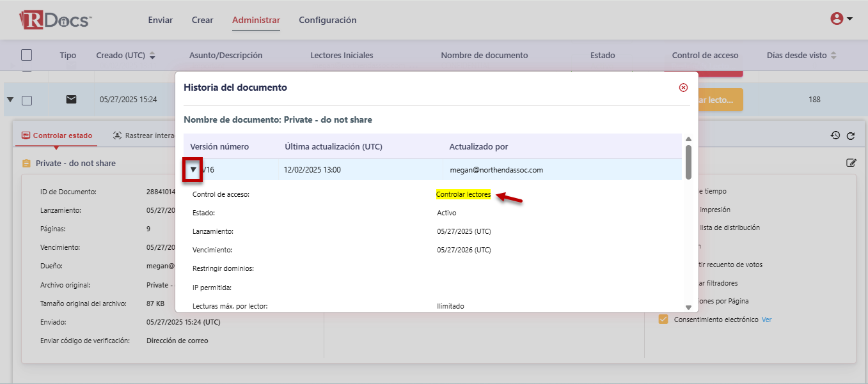Check the box for the 05/27/2025 row
This screenshot has height=384, width=868.
tap(27, 100)
